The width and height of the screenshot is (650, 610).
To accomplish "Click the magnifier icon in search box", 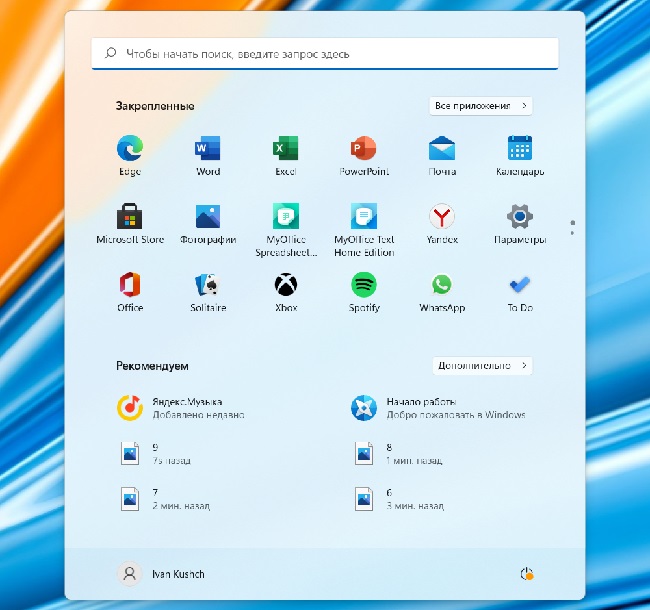I will click(x=110, y=53).
